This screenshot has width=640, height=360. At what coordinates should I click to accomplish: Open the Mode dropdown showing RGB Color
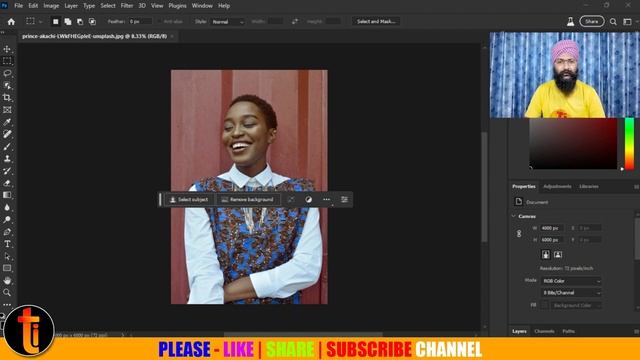pos(571,281)
